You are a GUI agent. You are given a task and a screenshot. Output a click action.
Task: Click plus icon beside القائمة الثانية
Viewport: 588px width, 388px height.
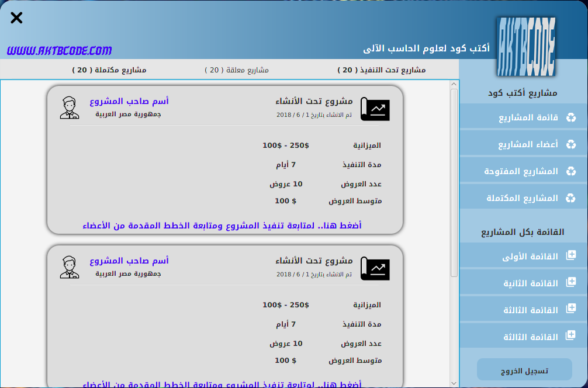571,283
